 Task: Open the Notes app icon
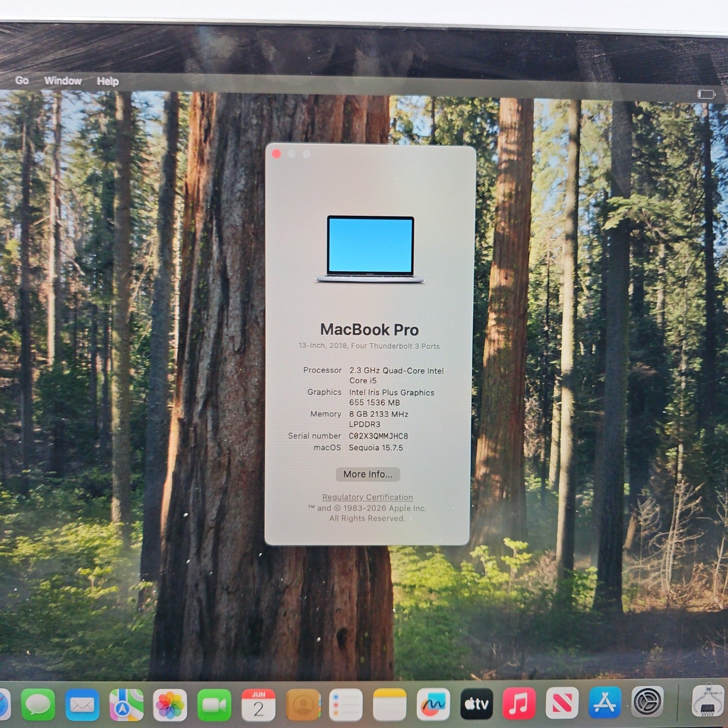389,705
